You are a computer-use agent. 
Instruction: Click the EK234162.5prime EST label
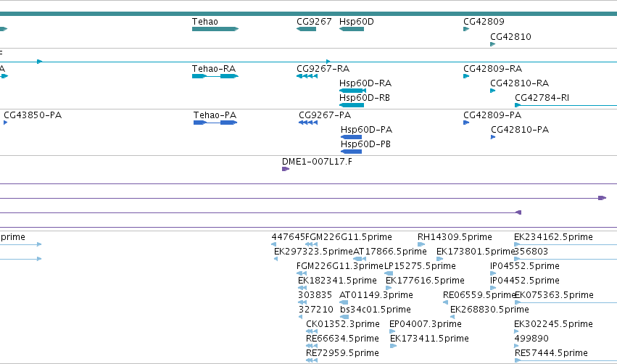click(553, 237)
